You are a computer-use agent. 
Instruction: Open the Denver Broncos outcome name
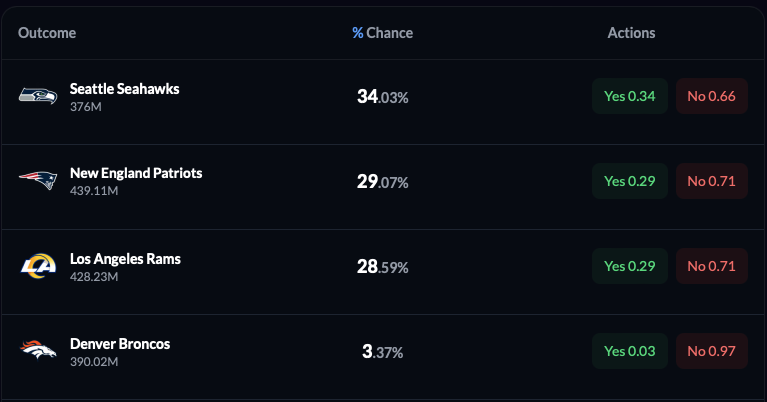[120, 343]
